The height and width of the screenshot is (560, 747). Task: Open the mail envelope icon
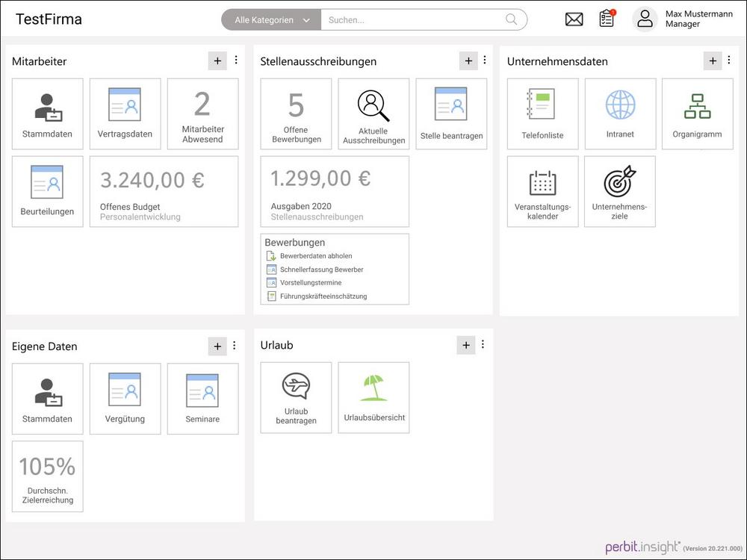point(574,19)
